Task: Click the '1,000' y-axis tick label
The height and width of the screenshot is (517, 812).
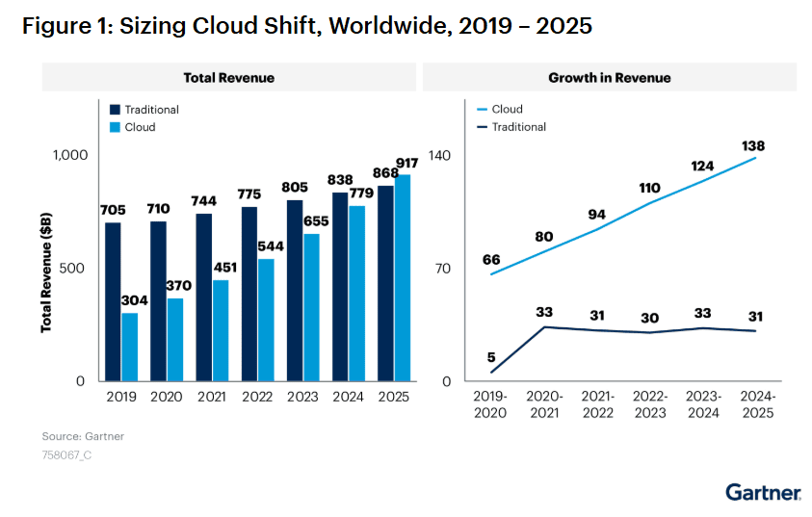Action: 70,155
